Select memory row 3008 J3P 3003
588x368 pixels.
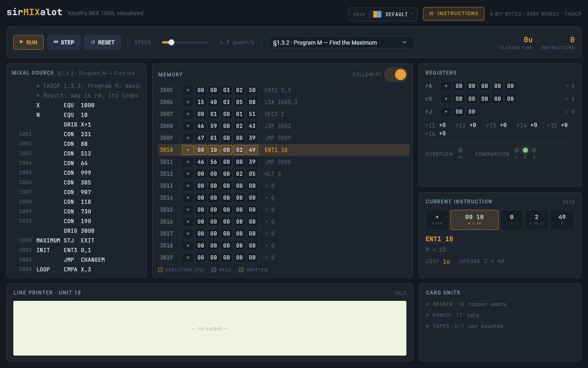coord(284,126)
